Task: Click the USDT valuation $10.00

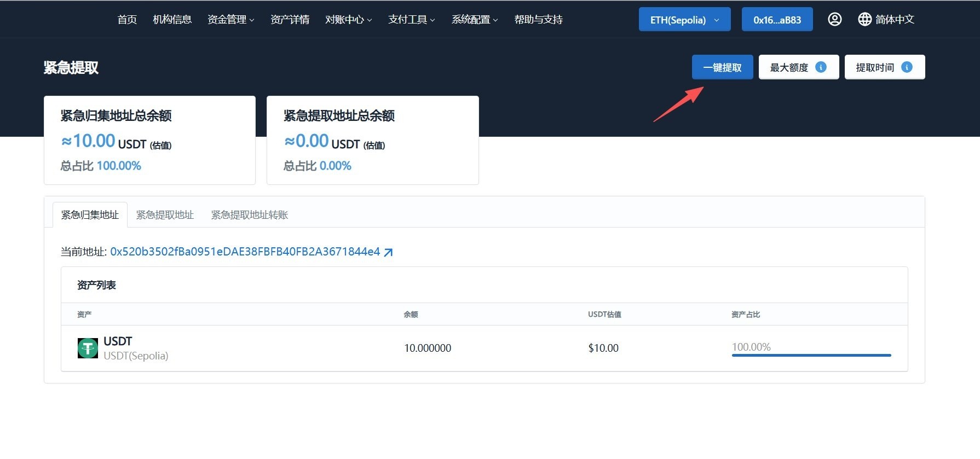Action: [603, 348]
